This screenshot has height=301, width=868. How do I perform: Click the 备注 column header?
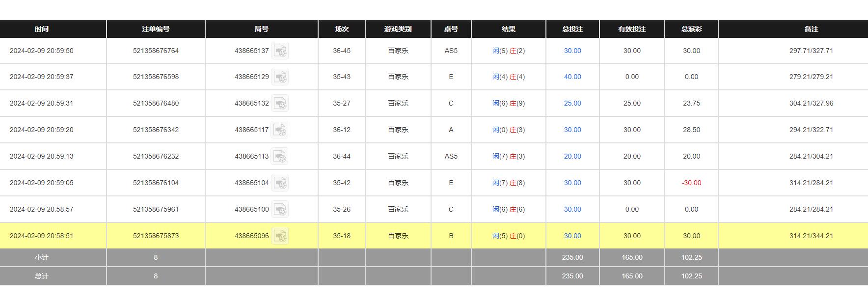(x=811, y=29)
